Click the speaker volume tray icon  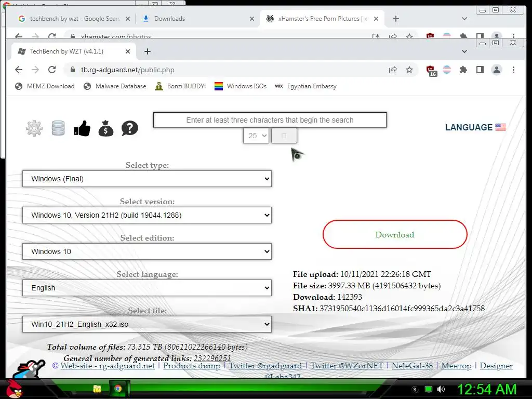[x=441, y=389]
